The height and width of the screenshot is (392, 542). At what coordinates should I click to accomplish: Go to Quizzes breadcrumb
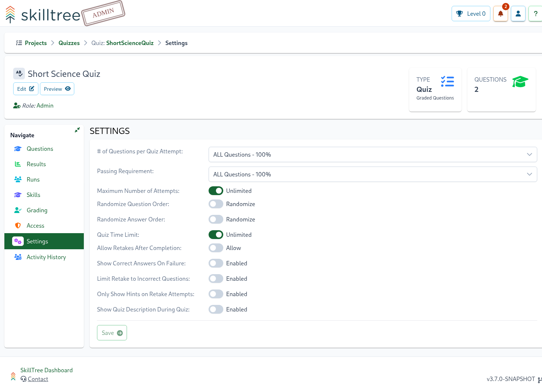(69, 43)
